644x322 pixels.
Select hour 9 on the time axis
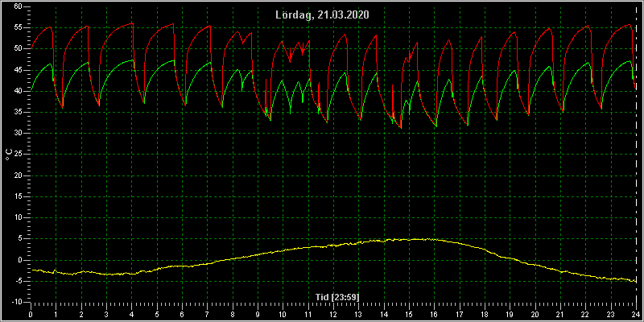[x=258, y=314]
